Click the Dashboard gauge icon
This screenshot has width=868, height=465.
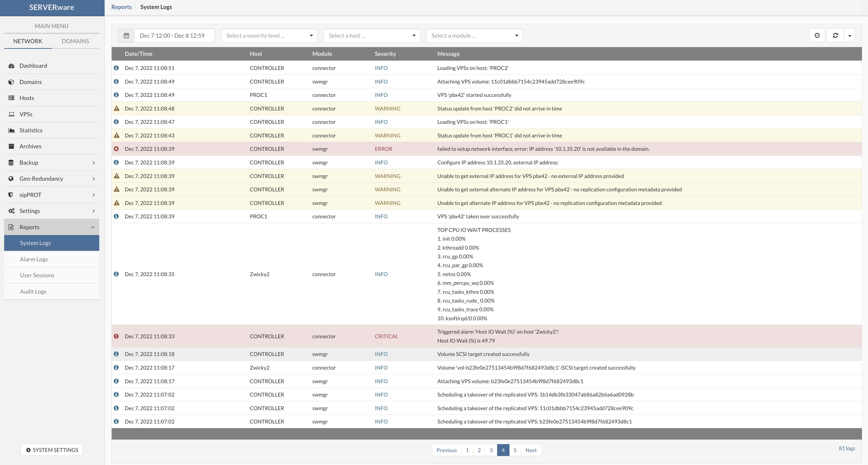click(x=11, y=66)
